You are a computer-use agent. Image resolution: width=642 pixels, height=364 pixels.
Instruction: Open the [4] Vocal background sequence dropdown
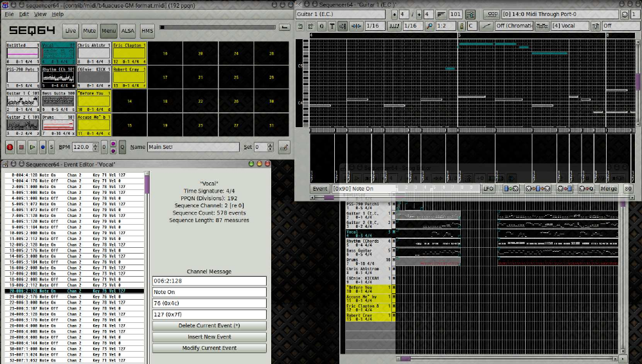point(569,26)
